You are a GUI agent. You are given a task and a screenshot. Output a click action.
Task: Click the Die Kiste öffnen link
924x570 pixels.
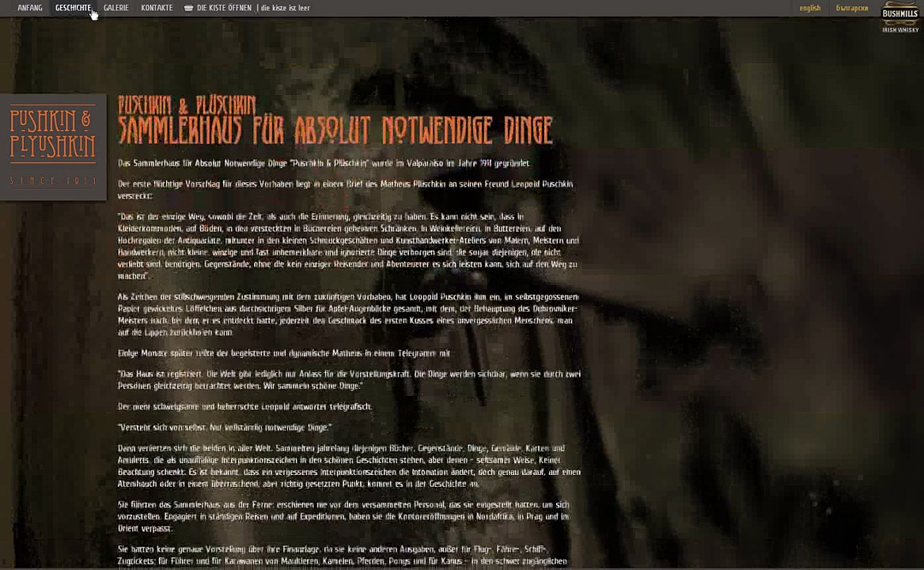coord(224,8)
